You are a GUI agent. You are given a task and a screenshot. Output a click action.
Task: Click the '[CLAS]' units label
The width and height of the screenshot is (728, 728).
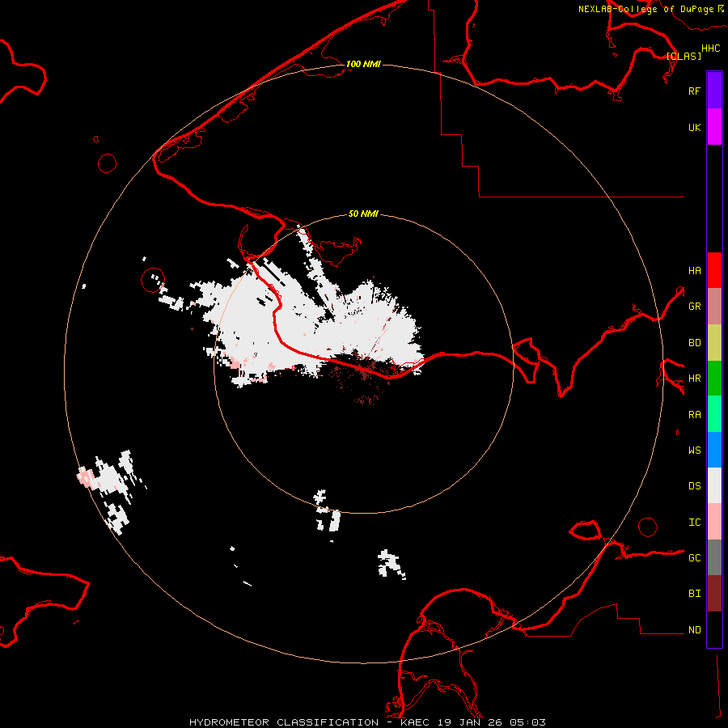click(684, 56)
